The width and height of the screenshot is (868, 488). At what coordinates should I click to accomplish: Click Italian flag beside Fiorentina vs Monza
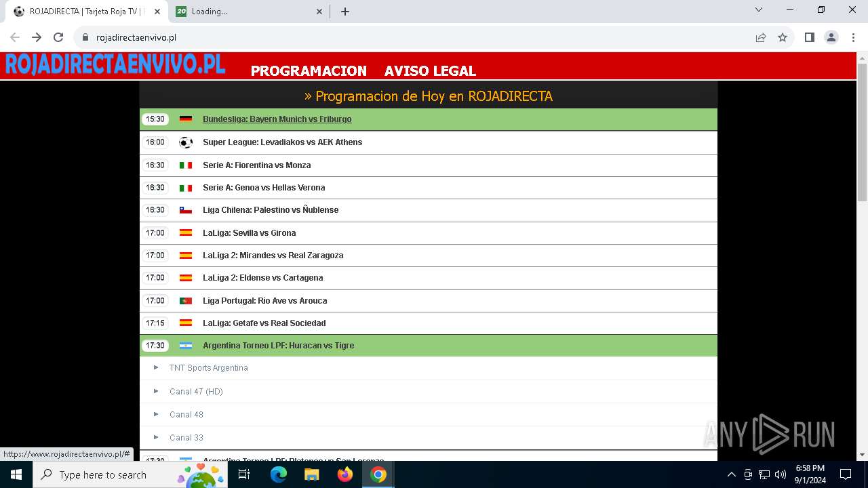[x=186, y=165]
